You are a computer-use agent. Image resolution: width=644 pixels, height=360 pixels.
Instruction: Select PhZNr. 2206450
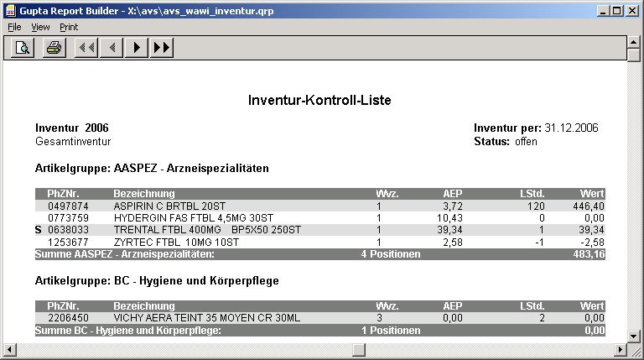tap(68, 318)
